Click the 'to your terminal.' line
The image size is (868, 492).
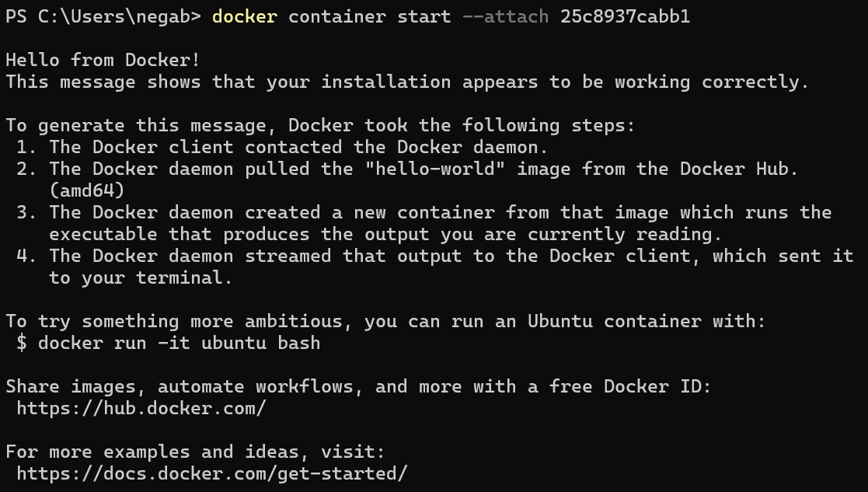coord(141,277)
